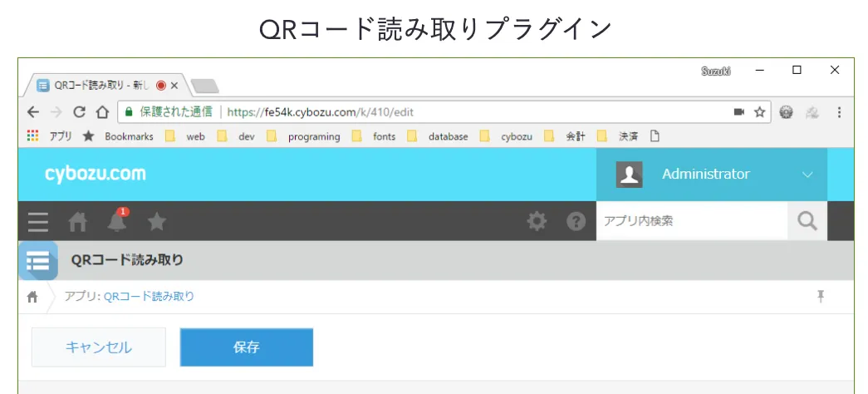Open the hamburger menu in the dark toolbar
868x394 pixels.
click(38, 222)
